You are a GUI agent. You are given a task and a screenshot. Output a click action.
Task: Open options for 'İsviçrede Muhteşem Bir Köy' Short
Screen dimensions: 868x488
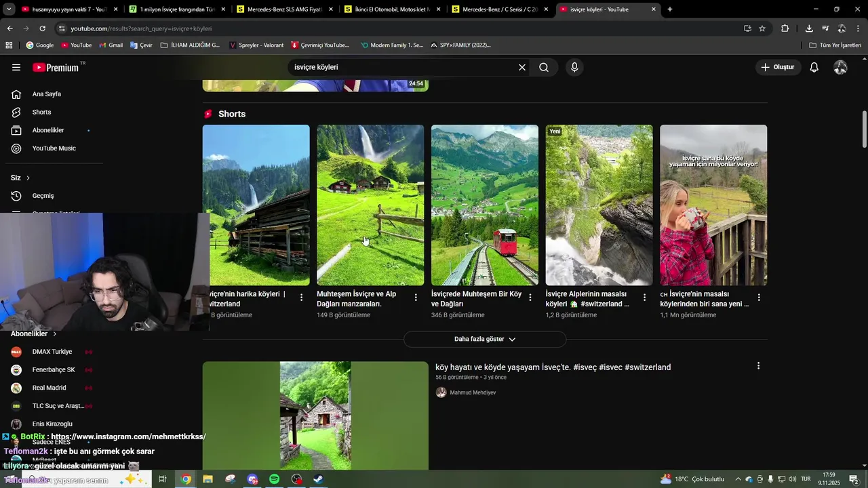tap(530, 298)
